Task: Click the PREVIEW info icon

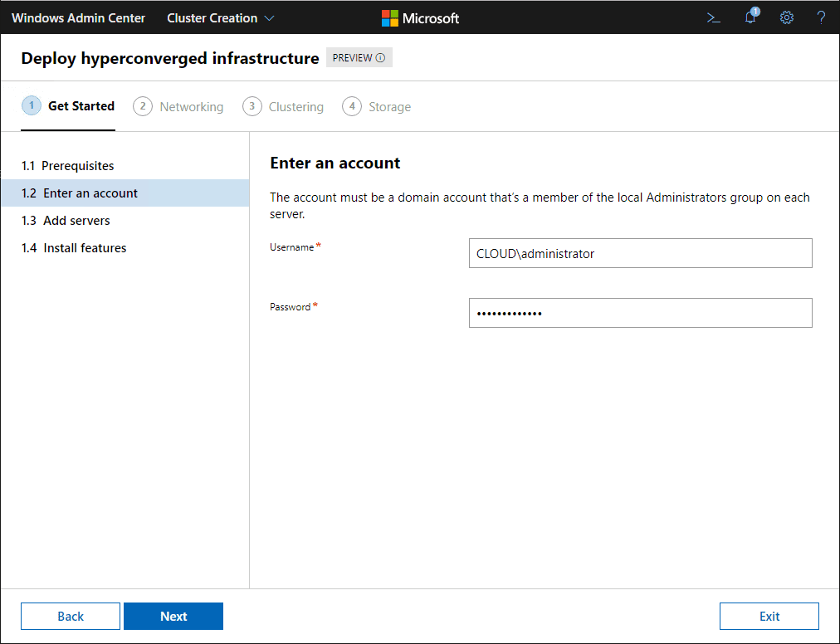Action: (380, 58)
